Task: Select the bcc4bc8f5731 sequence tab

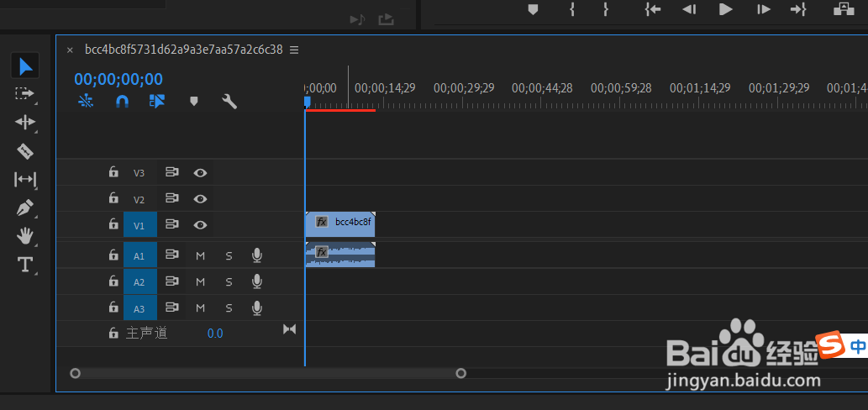Action: point(184,50)
